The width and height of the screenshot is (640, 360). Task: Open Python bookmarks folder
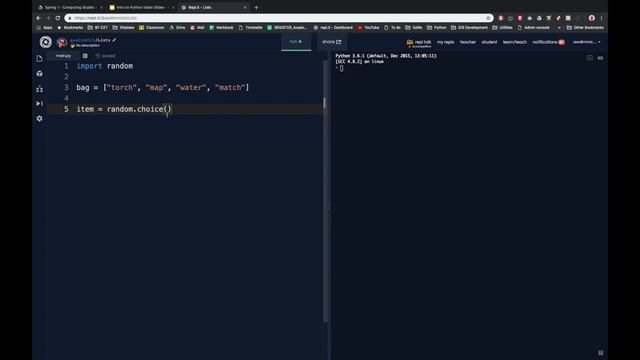437,28
